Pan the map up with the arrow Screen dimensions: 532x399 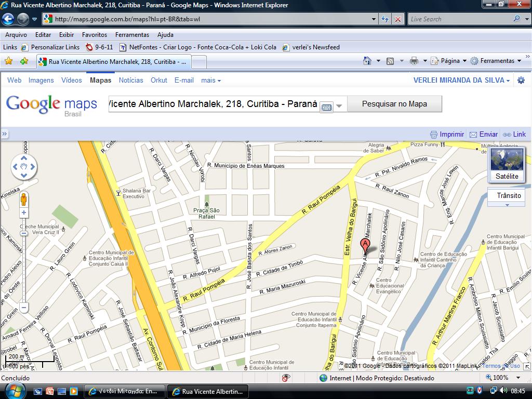click(x=24, y=158)
